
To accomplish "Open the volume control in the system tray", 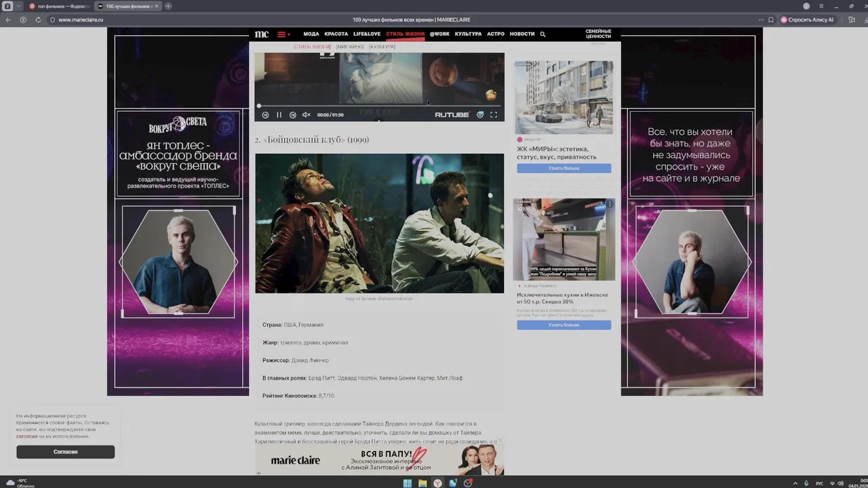I will [x=841, y=483].
